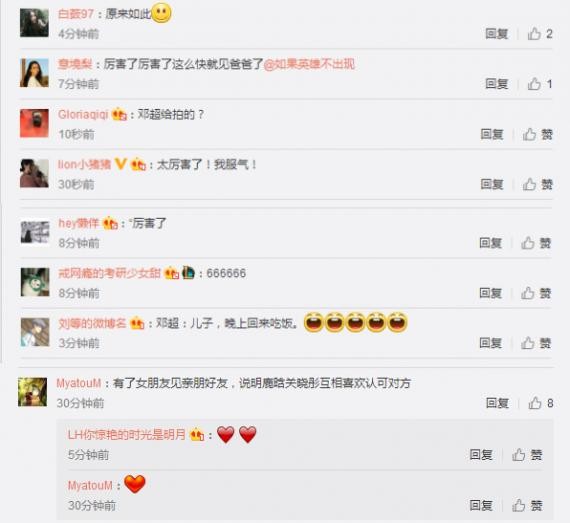The width and height of the screenshot is (570, 523).
Task: Click the badge icon next to hey懒伴
Action: point(111,223)
